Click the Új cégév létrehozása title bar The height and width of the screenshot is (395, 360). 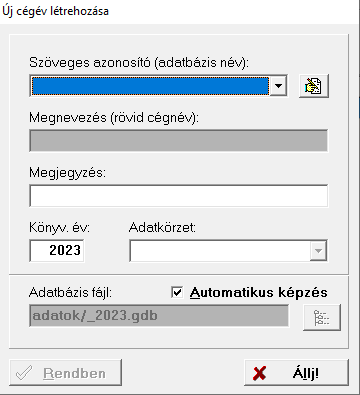pyautogui.click(x=180, y=11)
